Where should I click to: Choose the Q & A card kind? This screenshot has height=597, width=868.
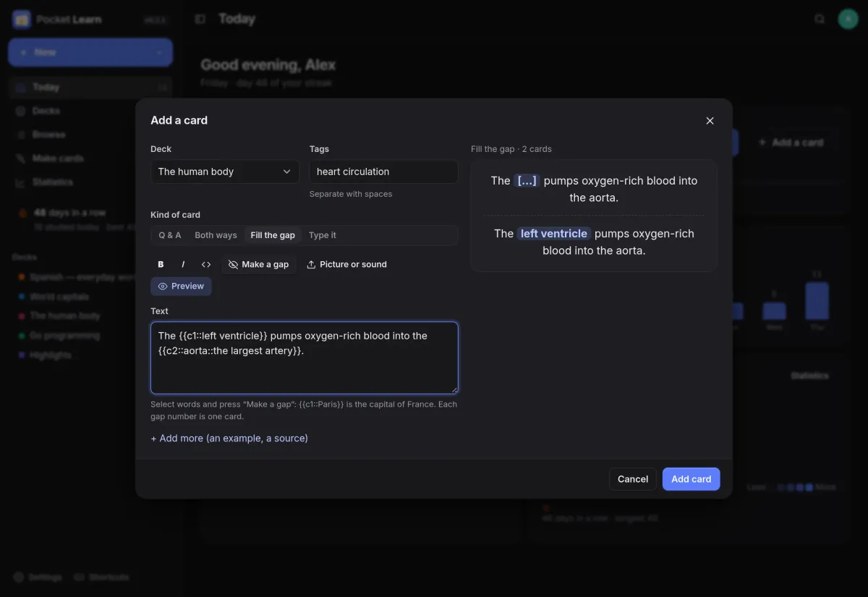(x=170, y=235)
